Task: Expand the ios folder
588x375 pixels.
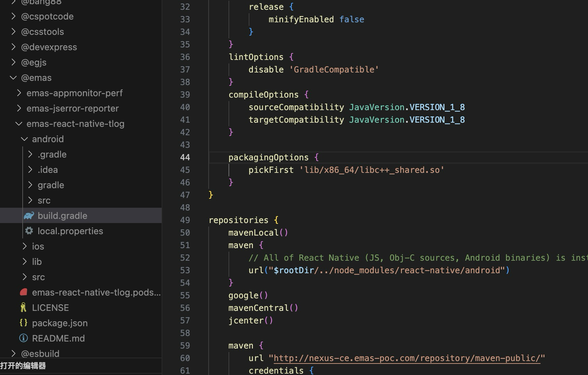Action: point(24,246)
